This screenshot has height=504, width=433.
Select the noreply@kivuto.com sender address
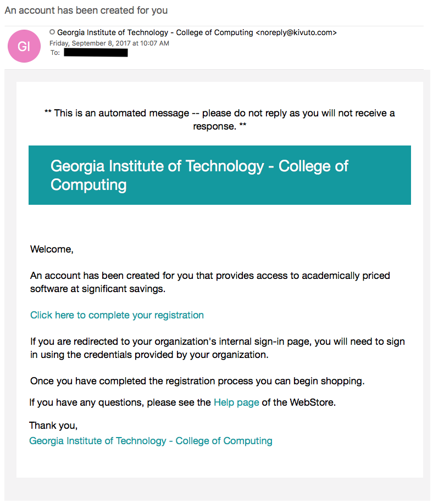coord(296,32)
